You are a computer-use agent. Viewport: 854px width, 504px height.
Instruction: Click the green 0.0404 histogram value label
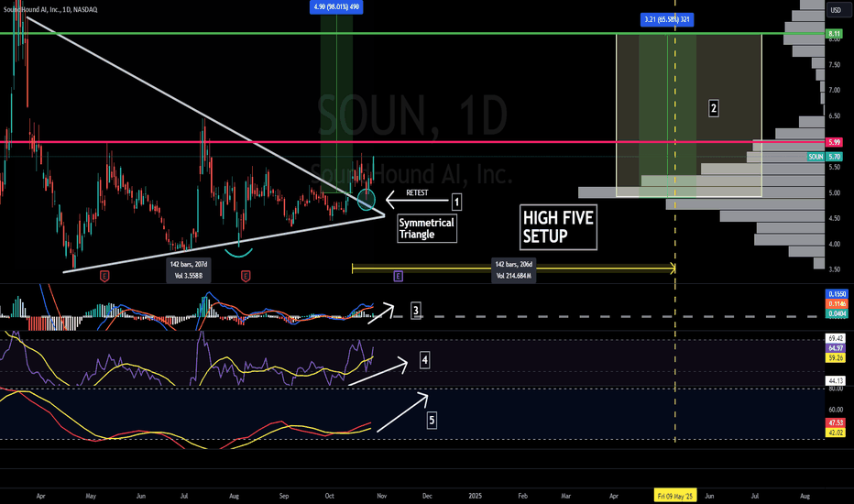click(837, 313)
